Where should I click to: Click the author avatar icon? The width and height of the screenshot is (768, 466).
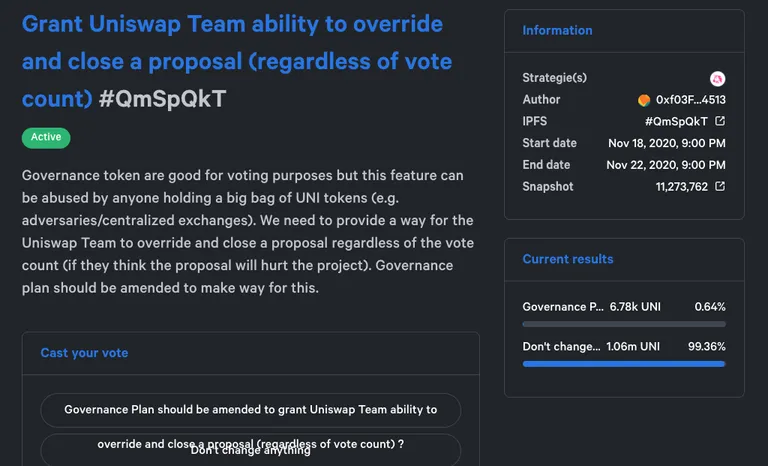tap(644, 100)
